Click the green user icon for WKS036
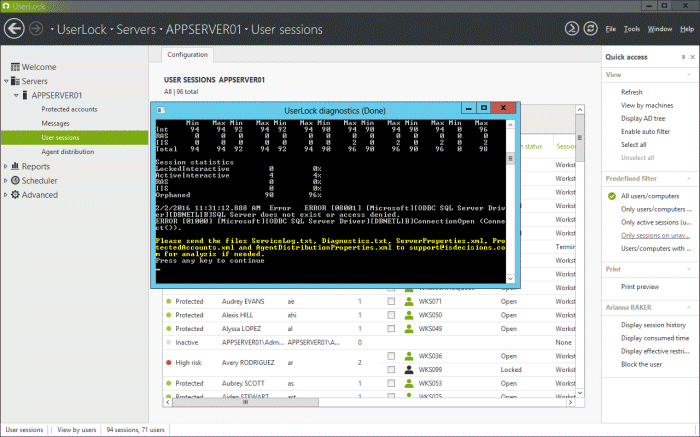700x437 pixels. 408,356
